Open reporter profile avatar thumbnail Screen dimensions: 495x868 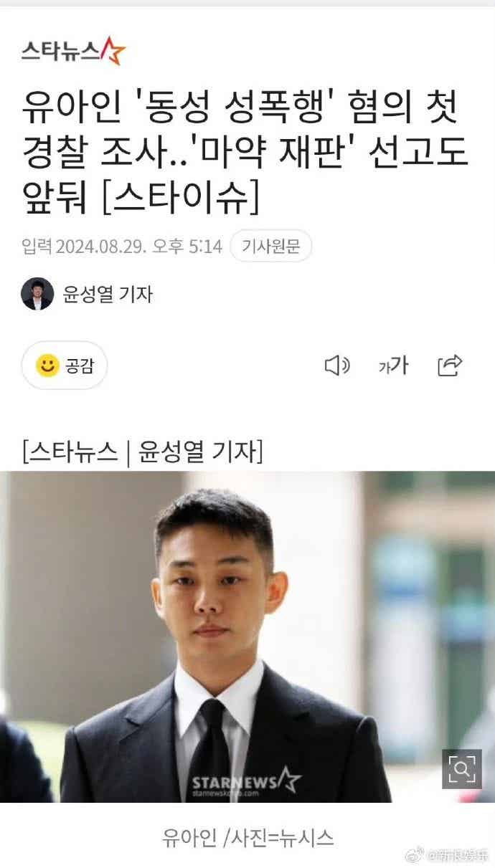[37, 294]
